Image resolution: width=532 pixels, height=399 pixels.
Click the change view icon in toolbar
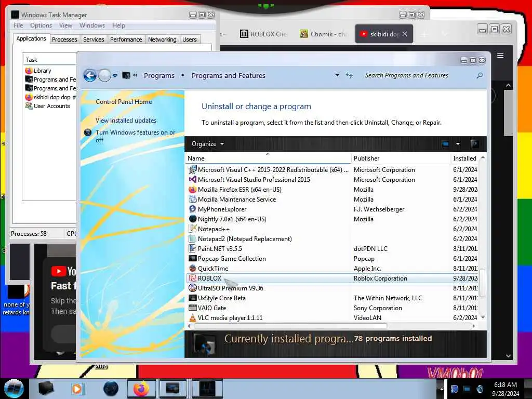(x=445, y=144)
